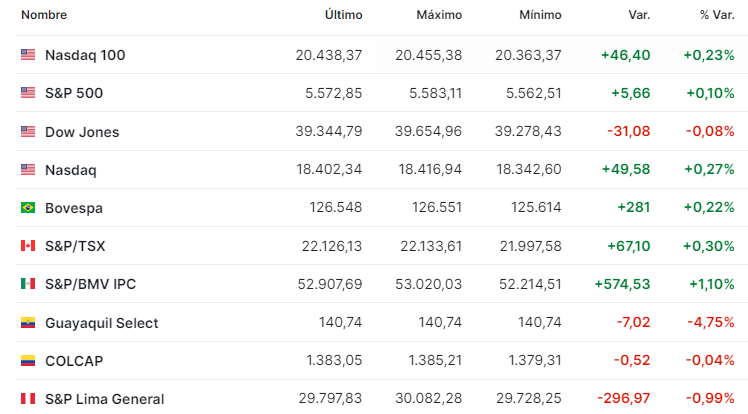The width and height of the screenshot is (748, 414).
Task: Open the S&P Lima General link
Action: 104,399
